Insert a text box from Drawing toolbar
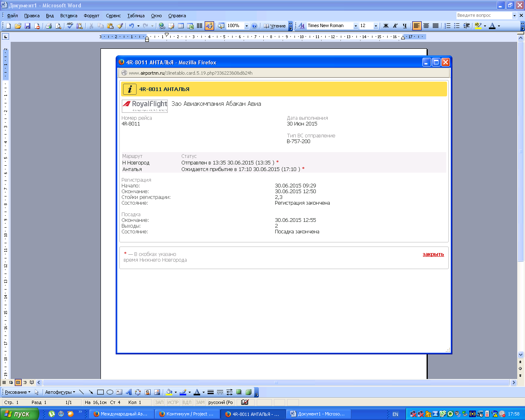Screen dimensions: 525x420 [119, 392]
